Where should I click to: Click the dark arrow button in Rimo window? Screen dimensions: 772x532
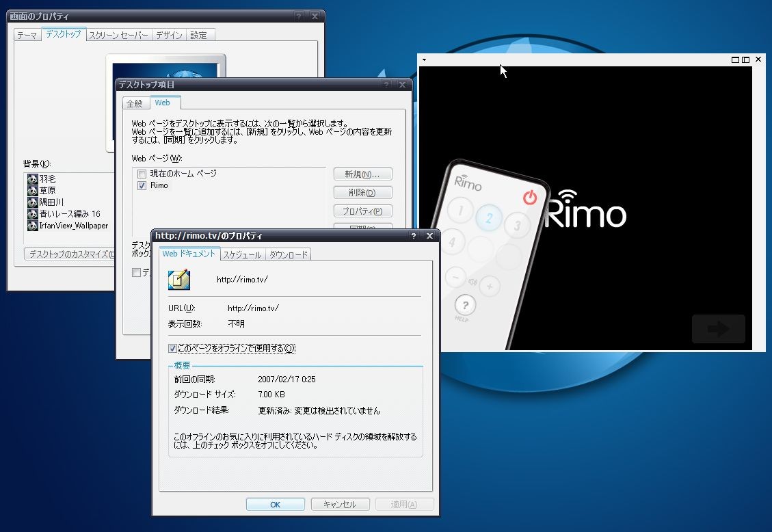719,329
